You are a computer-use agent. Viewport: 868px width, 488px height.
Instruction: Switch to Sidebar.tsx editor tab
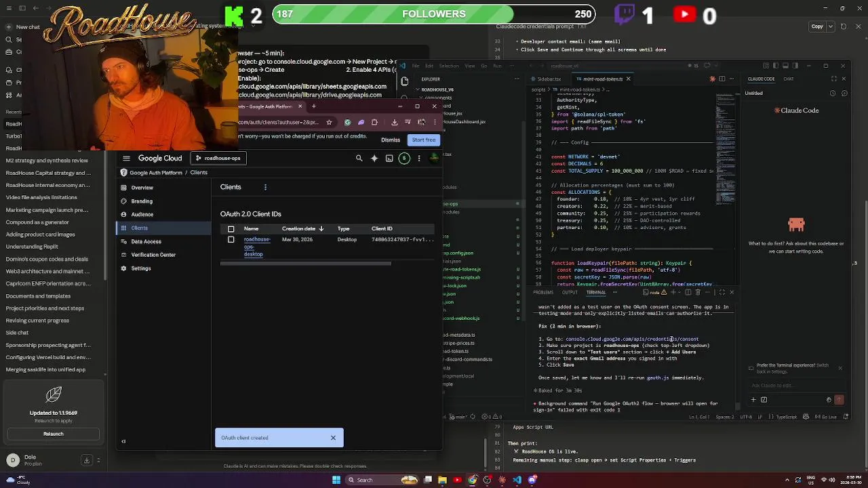(x=549, y=79)
